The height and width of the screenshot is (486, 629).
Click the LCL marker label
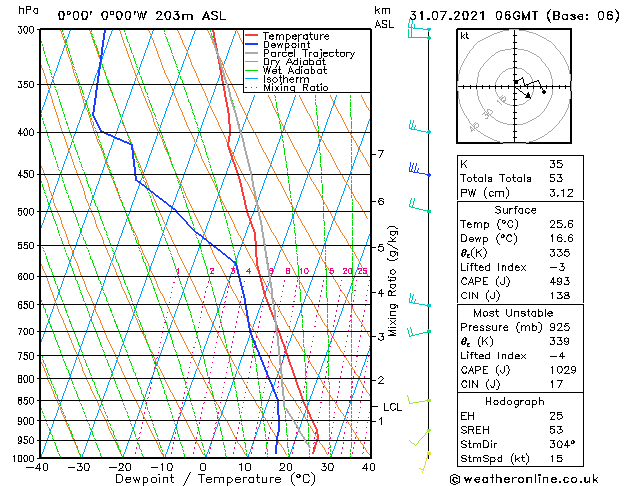pyautogui.click(x=392, y=407)
